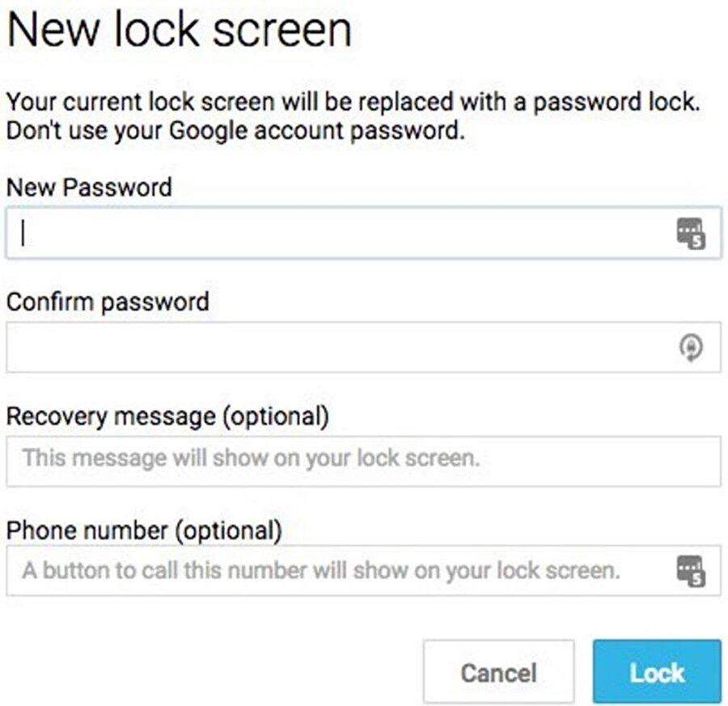This screenshot has height=706, width=728.
Task: Click the "Recovery message (optional)" label
Action: 167,416
